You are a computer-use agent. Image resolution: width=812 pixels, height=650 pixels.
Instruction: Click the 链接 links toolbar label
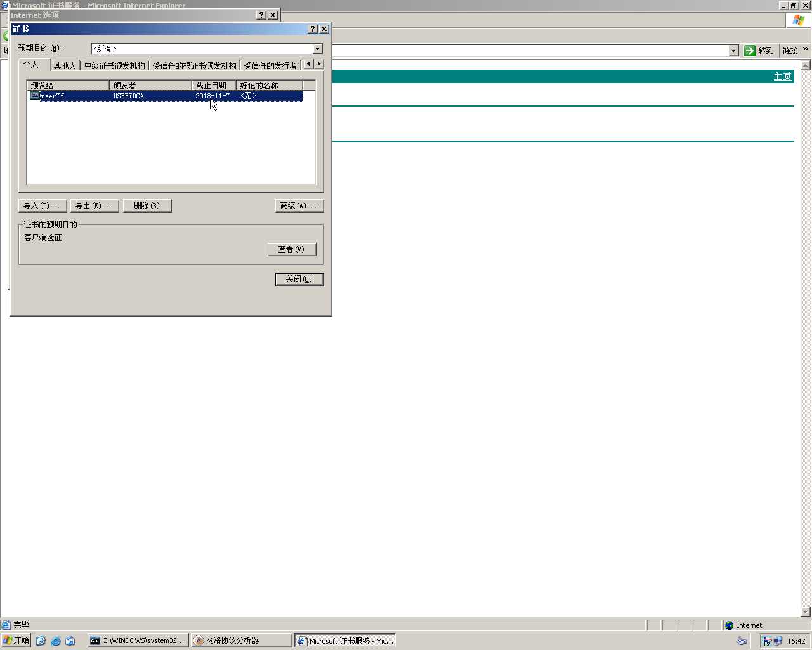(790, 51)
